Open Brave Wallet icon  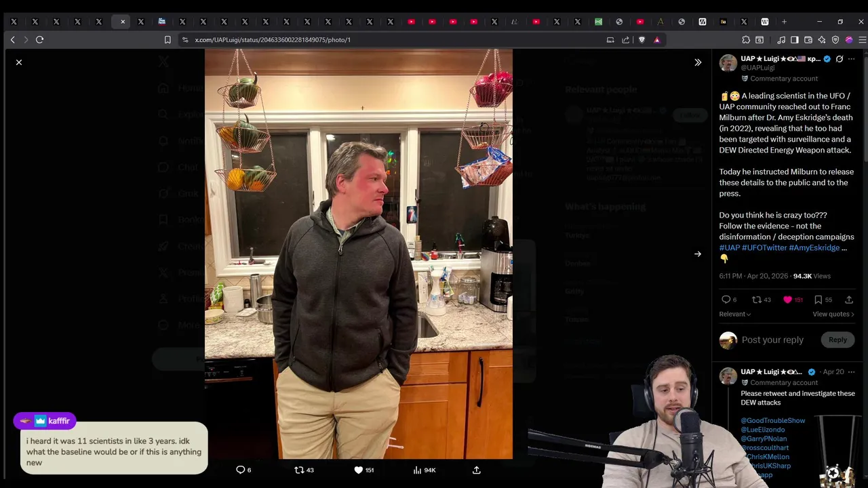[x=808, y=40]
